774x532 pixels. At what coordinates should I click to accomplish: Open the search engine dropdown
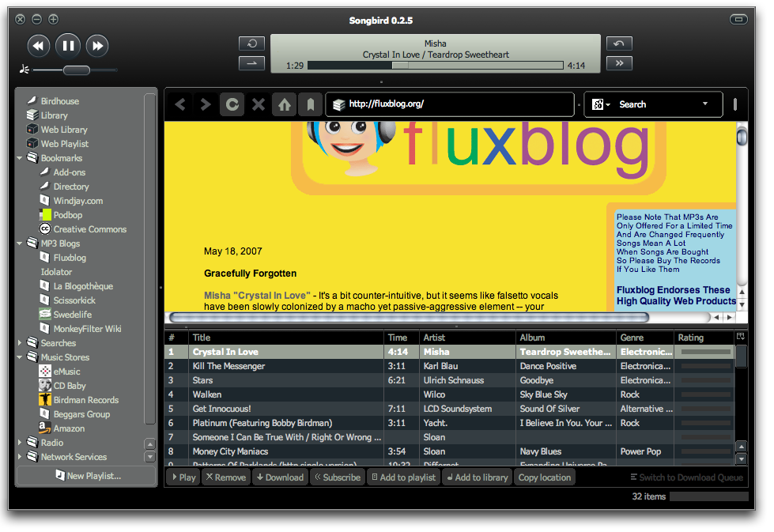pos(601,104)
